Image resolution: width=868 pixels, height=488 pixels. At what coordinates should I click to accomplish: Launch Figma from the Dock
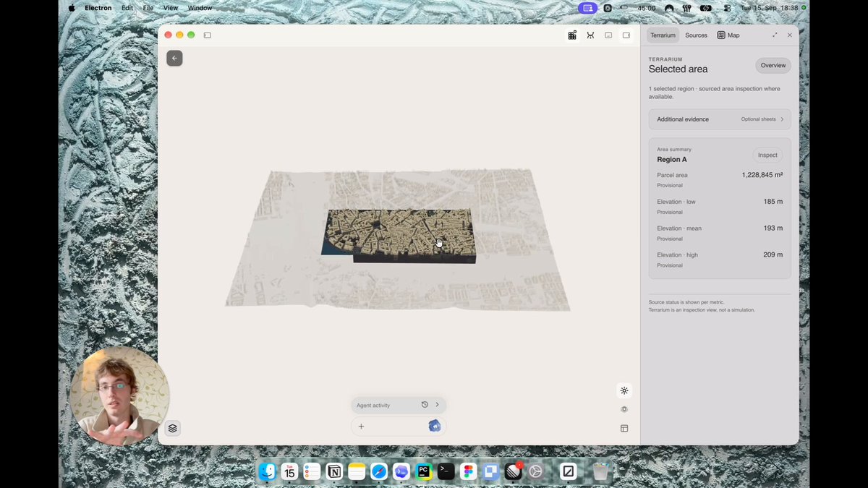pos(469,471)
